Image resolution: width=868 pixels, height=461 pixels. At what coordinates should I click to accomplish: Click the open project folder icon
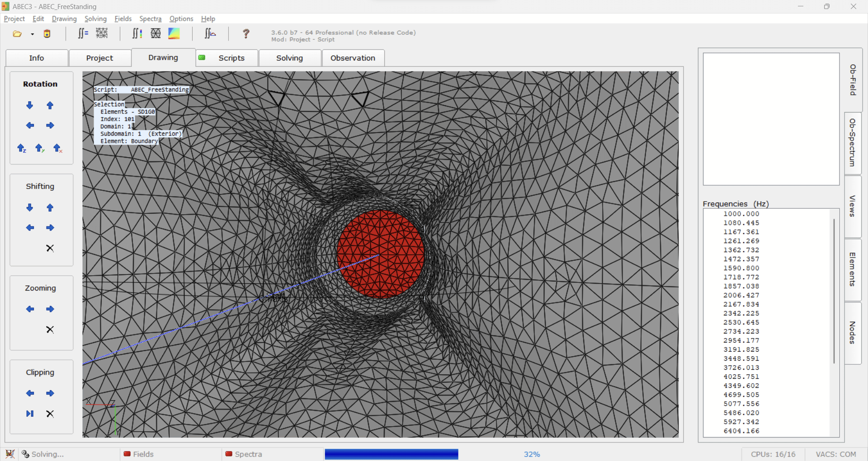pyautogui.click(x=17, y=34)
